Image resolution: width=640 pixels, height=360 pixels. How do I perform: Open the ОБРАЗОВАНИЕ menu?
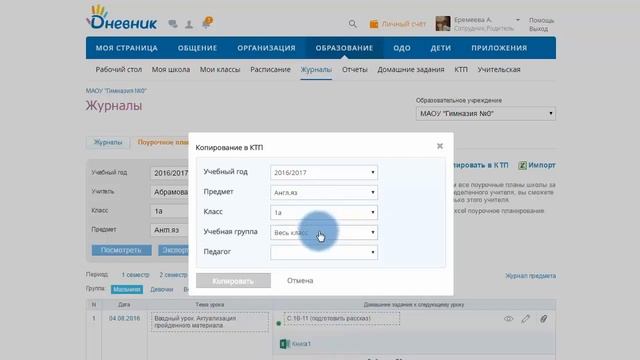click(344, 48)
